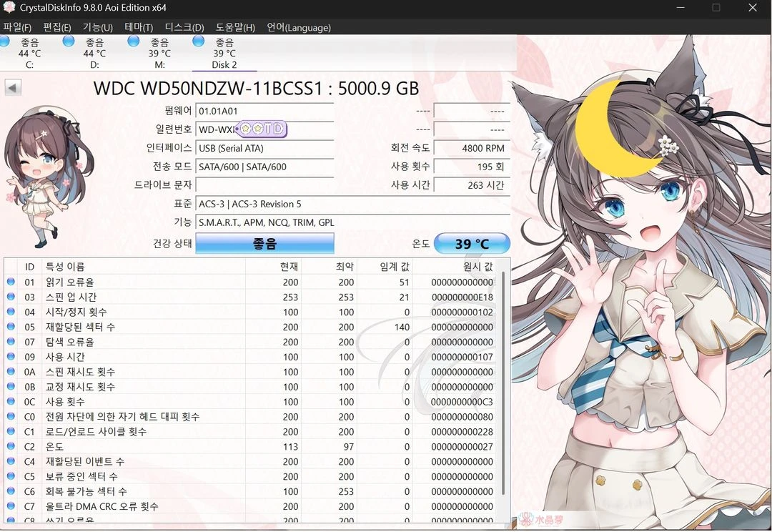Click status icon for 04 시작/정지 횟수
Viewport: 772px width, 532px height.
click(x=11, y=311)
